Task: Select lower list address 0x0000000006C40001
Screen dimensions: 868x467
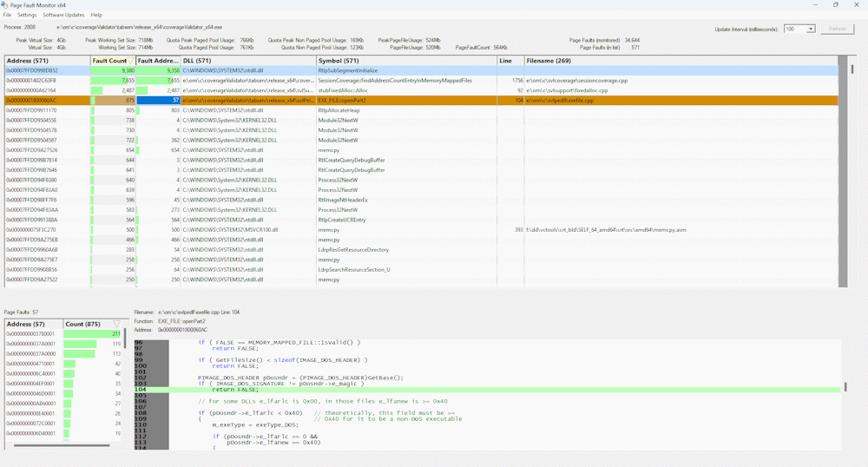Action: [x=30, y=373]
